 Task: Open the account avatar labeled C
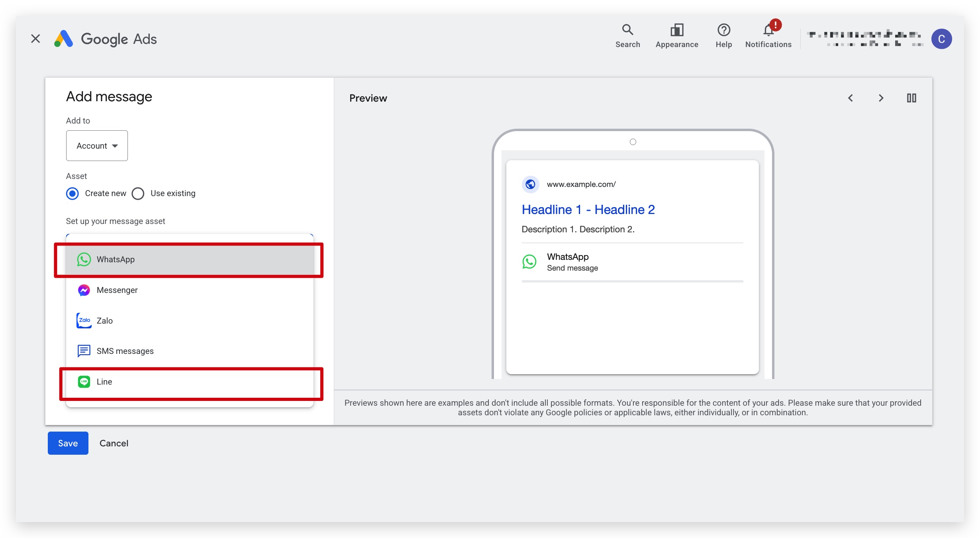tap(941, 39)
